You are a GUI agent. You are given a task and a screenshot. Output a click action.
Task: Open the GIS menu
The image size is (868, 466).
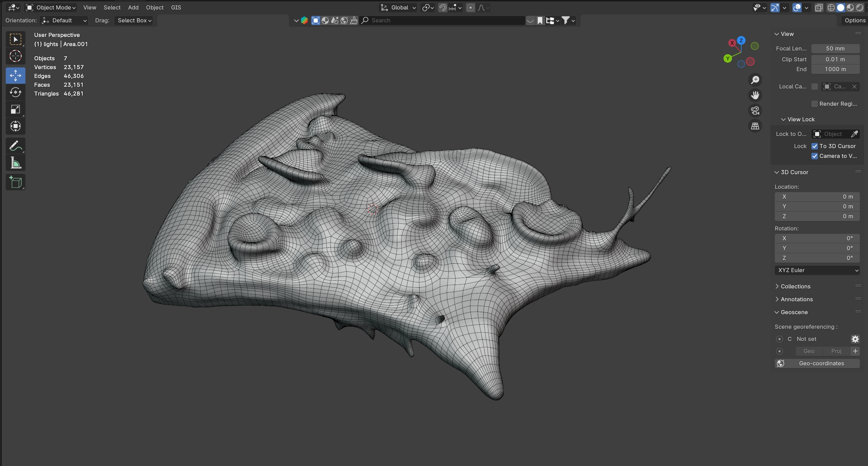[176, 7]
